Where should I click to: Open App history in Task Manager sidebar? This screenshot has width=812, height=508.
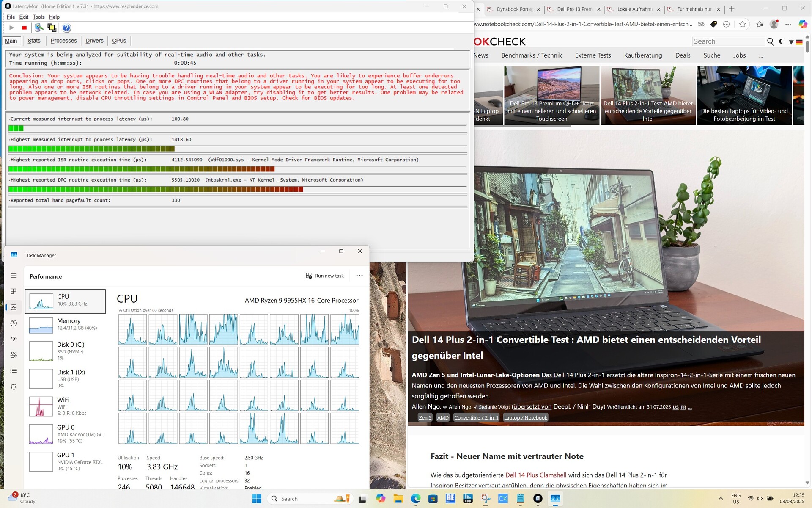coord(14,323)
